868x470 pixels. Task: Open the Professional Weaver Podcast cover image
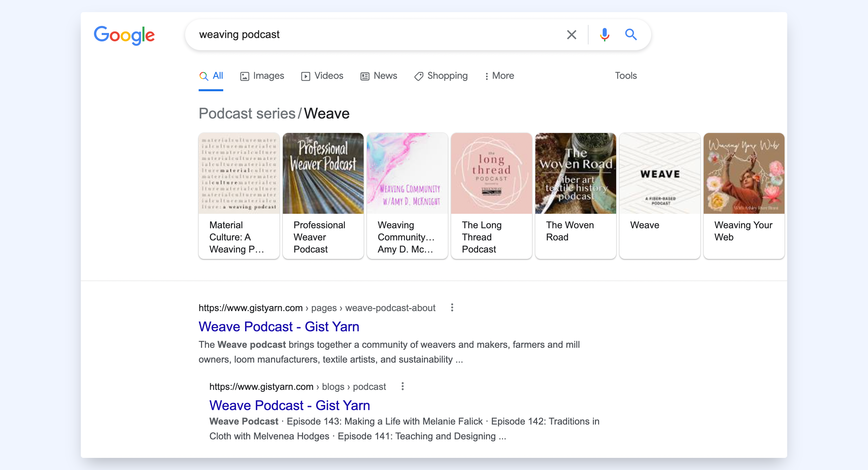[323, 173]
